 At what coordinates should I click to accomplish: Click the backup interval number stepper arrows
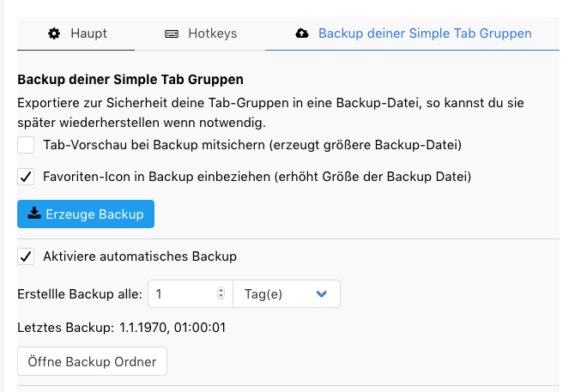pos(221,293)
